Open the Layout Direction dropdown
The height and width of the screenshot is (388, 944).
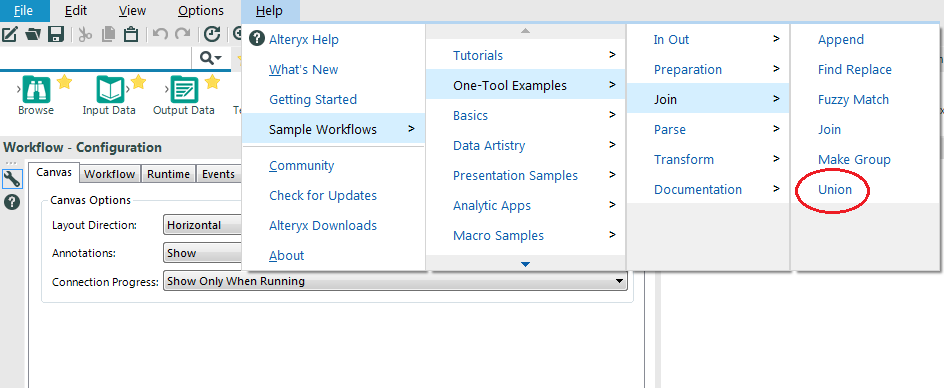(202, 225)
